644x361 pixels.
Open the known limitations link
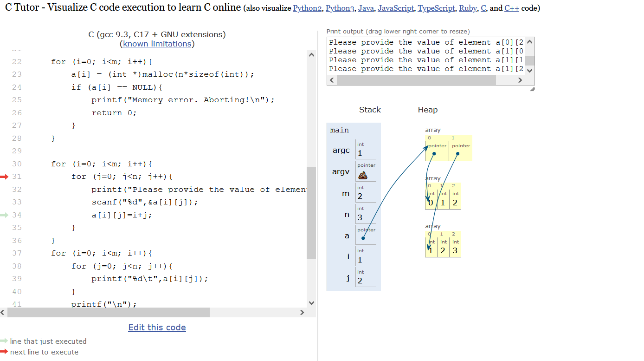(157, 44)
